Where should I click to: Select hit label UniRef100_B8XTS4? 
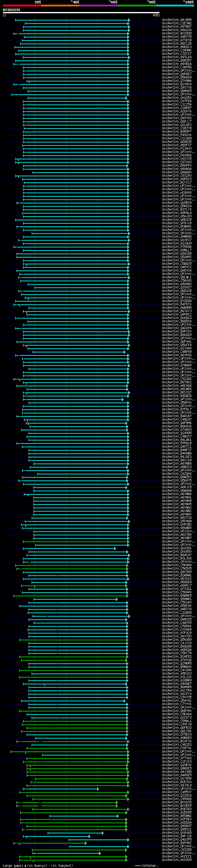pyautogui.click(x=177, y=518)
